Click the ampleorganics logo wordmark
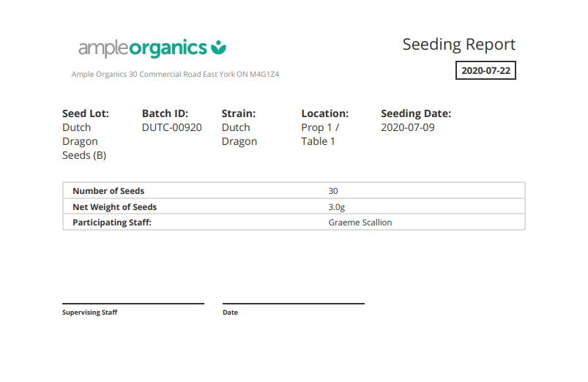 144,48
